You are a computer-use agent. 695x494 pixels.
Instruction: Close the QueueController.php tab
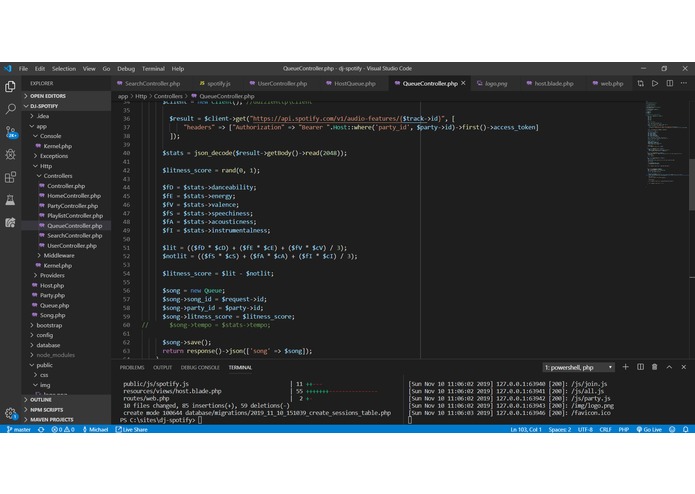(x=463, y=83)
